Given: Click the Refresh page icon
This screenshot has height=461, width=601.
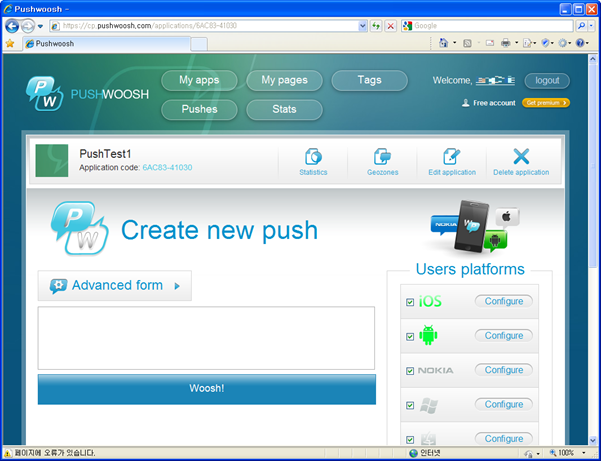Looking at the screenshot, I should (376, 26).
